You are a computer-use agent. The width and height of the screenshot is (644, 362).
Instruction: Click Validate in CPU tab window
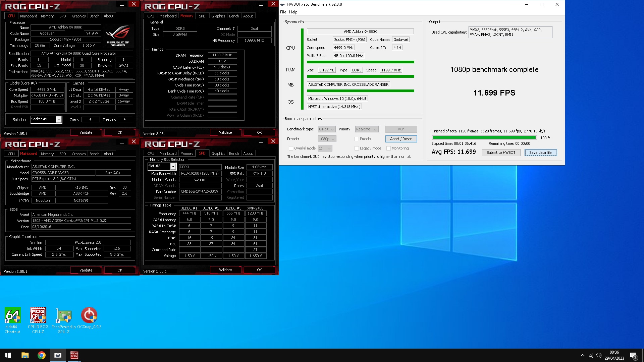coord(86,132)
